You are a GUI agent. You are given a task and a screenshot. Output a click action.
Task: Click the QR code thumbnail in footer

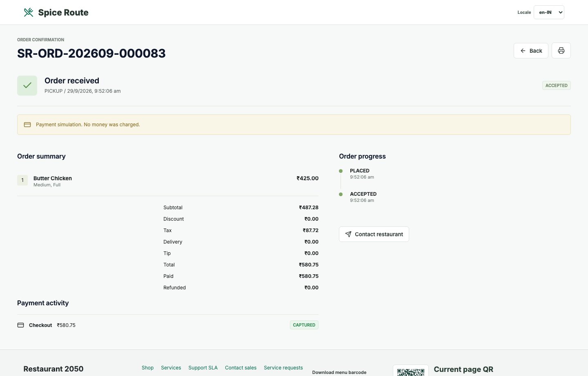tap(411, 371)
